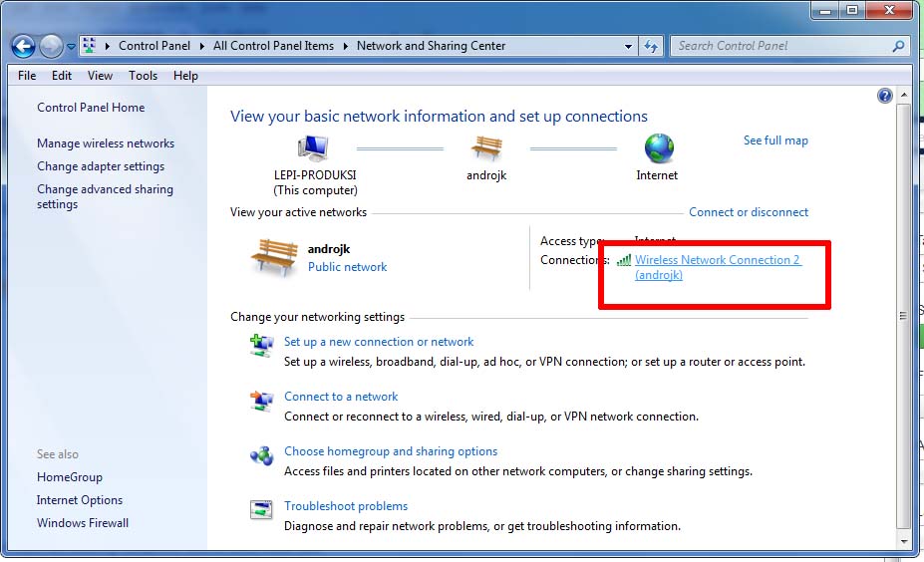924x562 pixels.
Task: Click the androjk bench icon in network map
Action: (486, 147)
